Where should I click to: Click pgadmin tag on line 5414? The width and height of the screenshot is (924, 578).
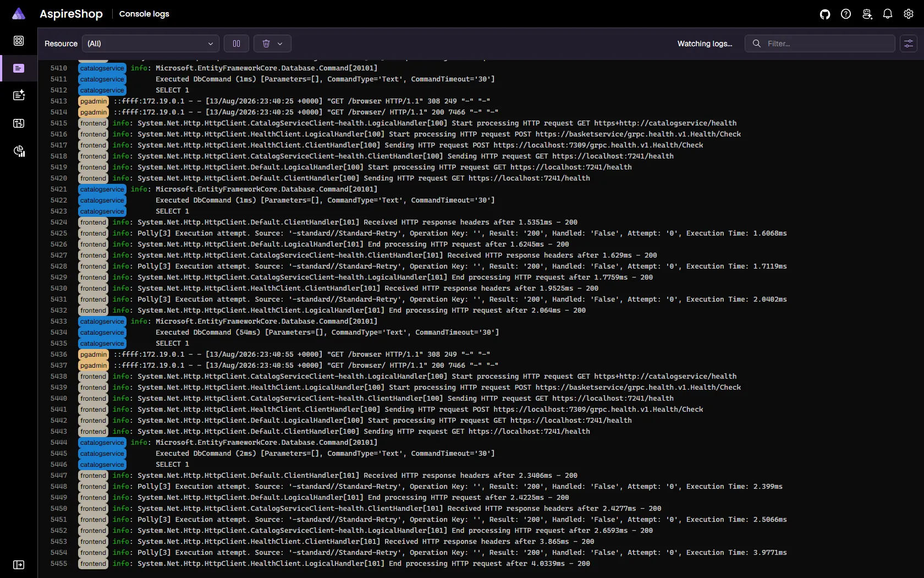(x=94, y=112)
